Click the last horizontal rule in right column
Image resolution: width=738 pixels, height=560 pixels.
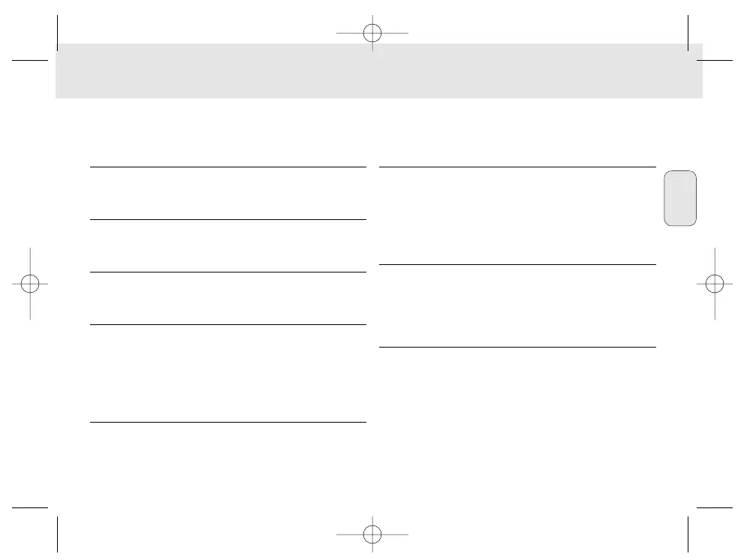tap(517, 347)
